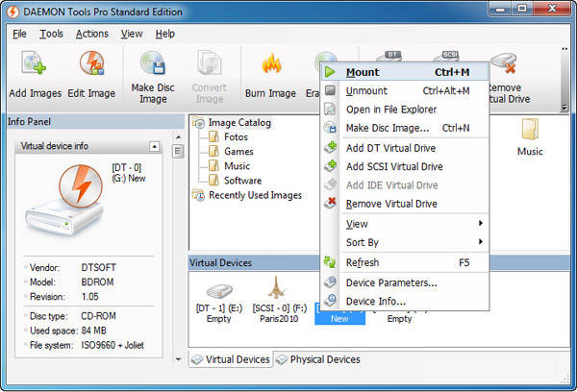This screenshot has width=577, height=392.
Task: Choose Unmount from the context menu
Action: tap(405, 90)
